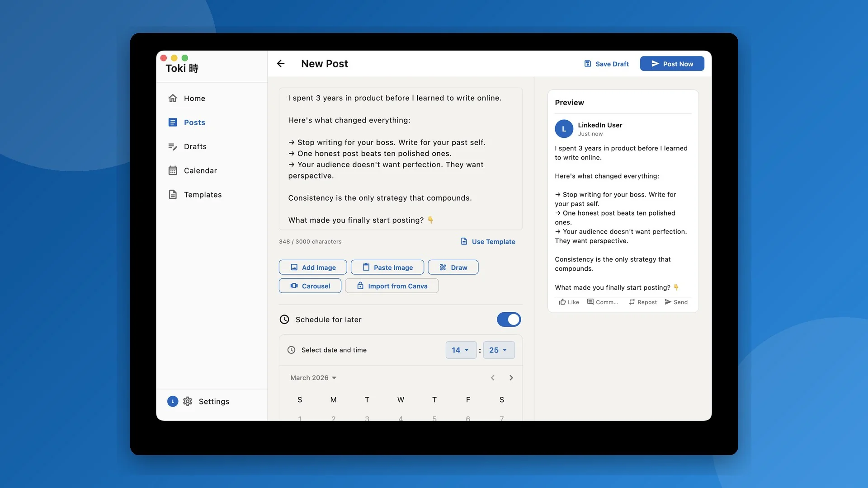Click the Post Now button
The image size is (868, 488).
pyautogui.click(x=672, y=64)
